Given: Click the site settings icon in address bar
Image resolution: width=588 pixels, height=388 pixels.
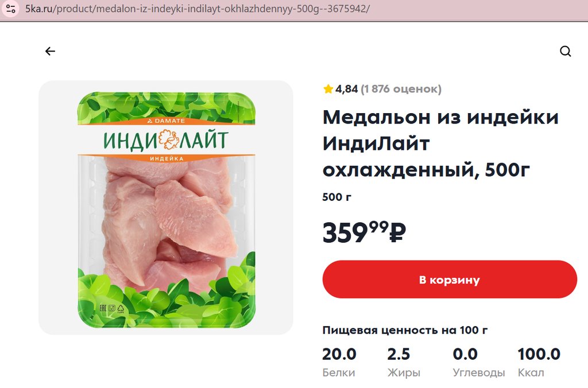Looking at the screenshot, I should pos(11,9).
